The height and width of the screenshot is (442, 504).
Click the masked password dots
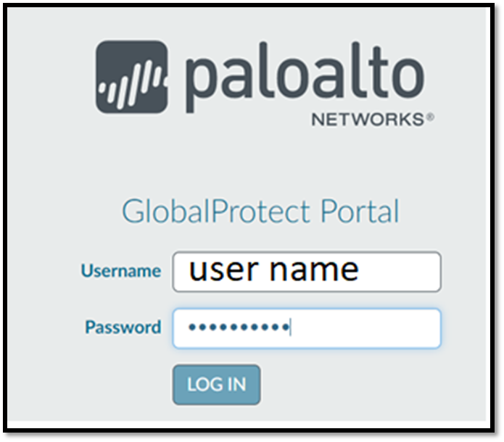[x=239, y=328]
